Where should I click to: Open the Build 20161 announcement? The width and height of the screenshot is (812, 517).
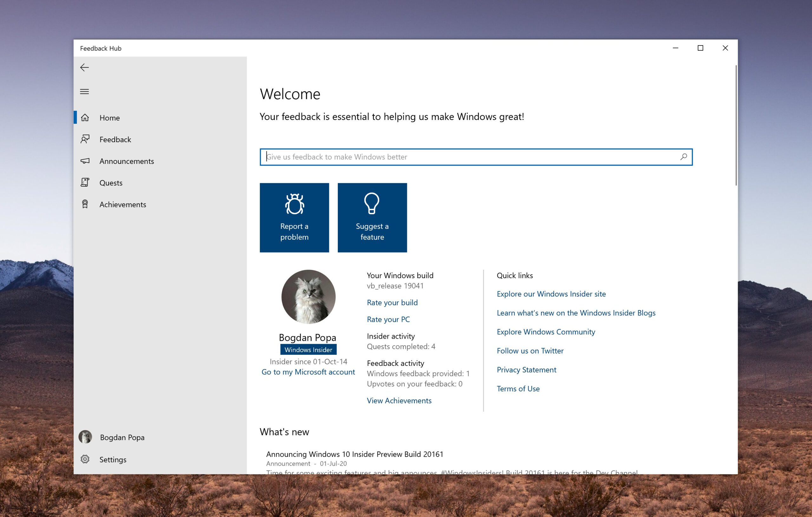pos(355,454)
